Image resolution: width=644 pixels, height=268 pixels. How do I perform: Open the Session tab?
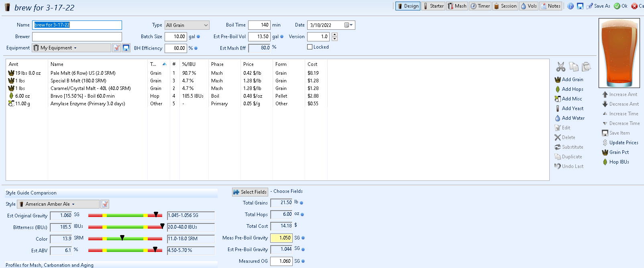(505, 6)
